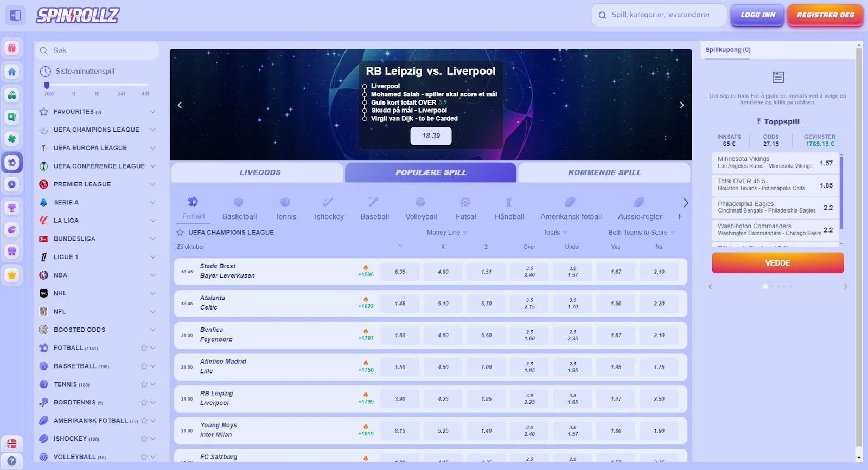
Task: Pick Atalanta win at odds 1.46
Action: coord(400,304)
